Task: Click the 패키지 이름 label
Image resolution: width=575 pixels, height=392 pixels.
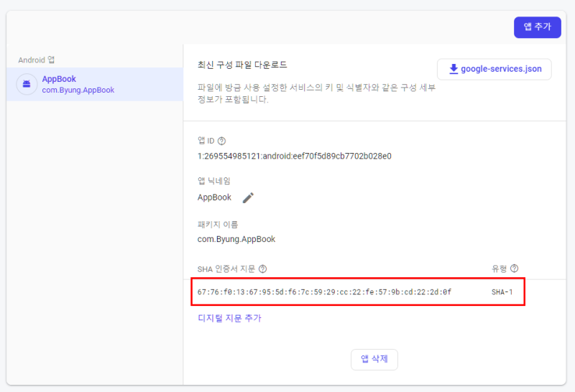Action: [x=218, y=224]
